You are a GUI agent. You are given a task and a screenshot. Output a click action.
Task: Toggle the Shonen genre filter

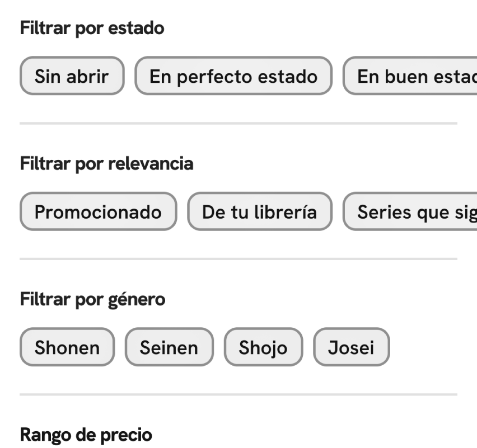[67, 347]
